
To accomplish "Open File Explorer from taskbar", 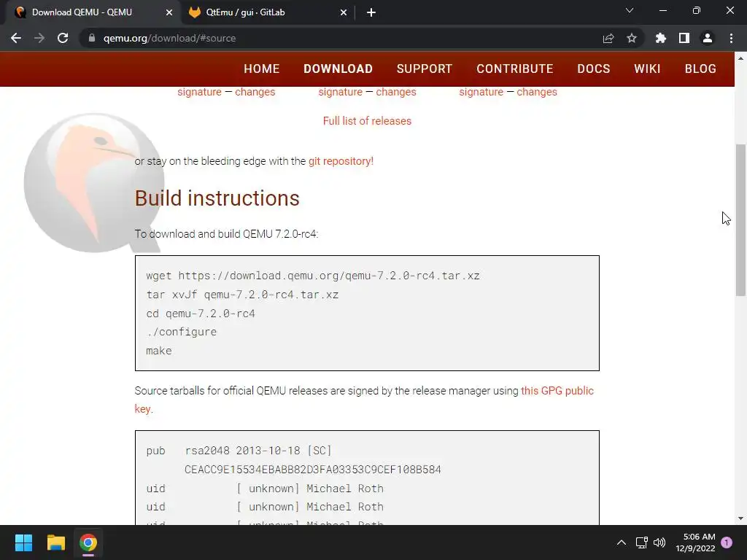I will [x=55, y=542].
